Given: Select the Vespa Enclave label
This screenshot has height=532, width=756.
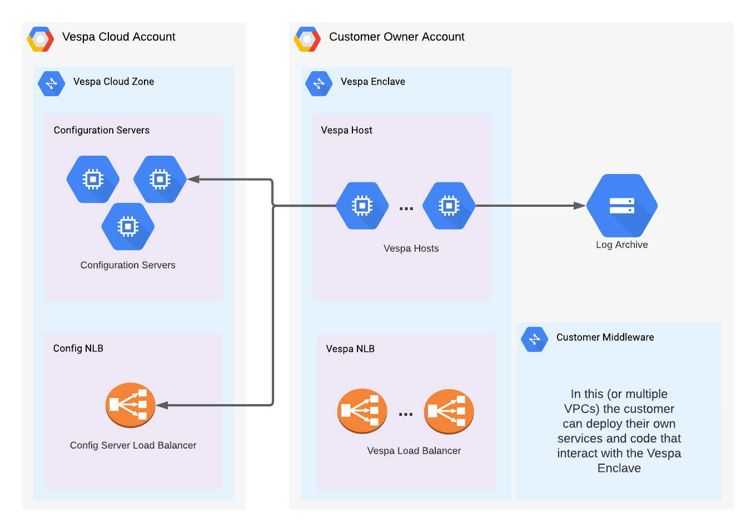Looking at the screenshot, I should pos(373,82).
